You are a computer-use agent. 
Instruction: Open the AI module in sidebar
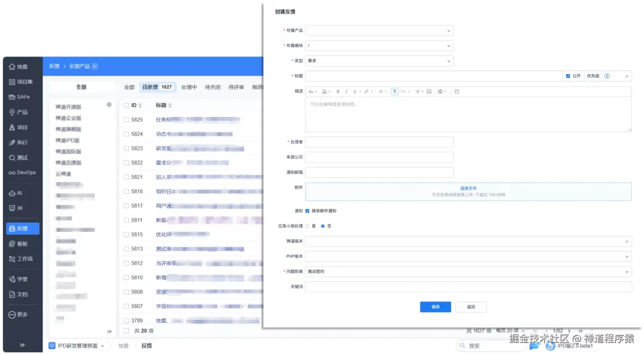15,193
